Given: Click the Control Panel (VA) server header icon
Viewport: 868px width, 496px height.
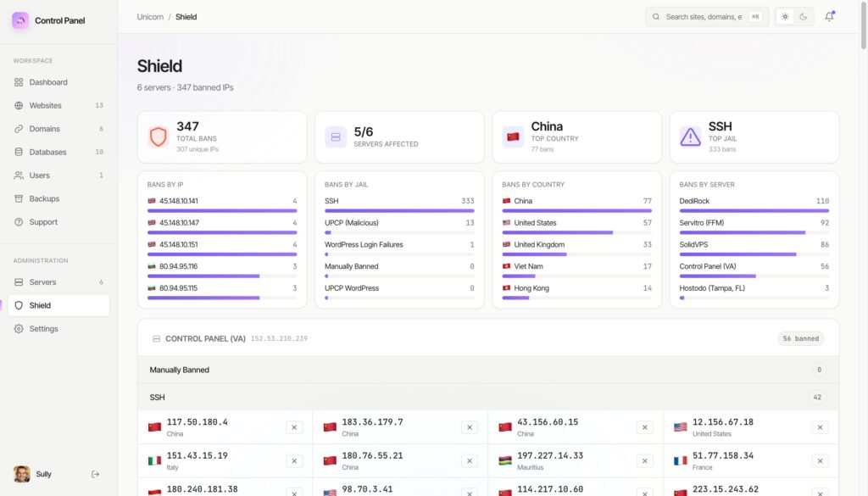Looking at the screenshot, I should [x=157, y=339].
